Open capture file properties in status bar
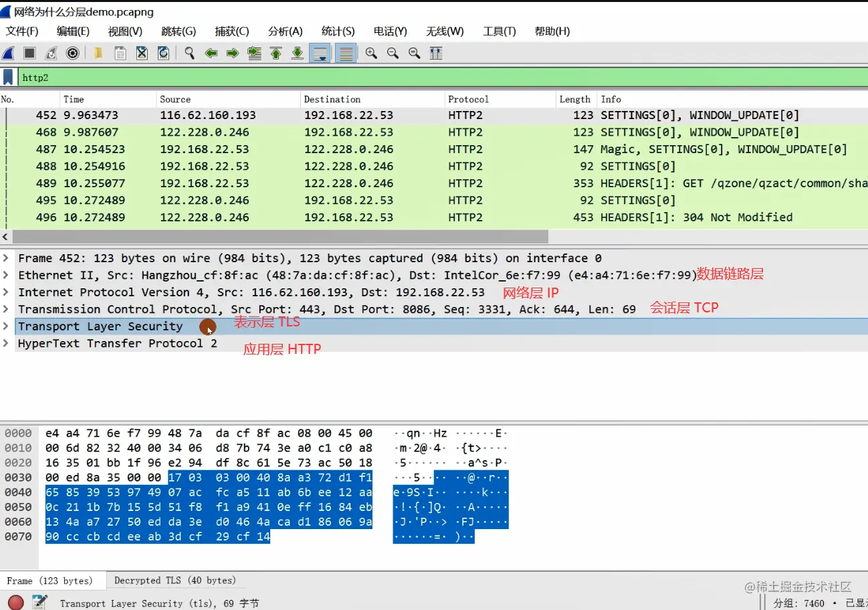Screen dimensions: 868x610 pyautogui.click(x=39, y=602)
